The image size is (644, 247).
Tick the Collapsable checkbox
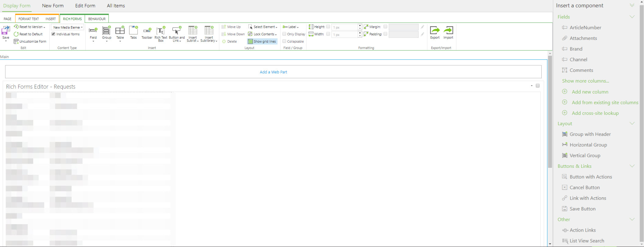284,41
